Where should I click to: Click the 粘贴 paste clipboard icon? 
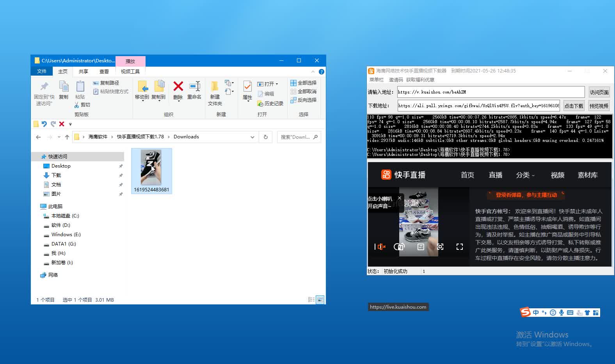pyautogui.click(x=80, y=86)
